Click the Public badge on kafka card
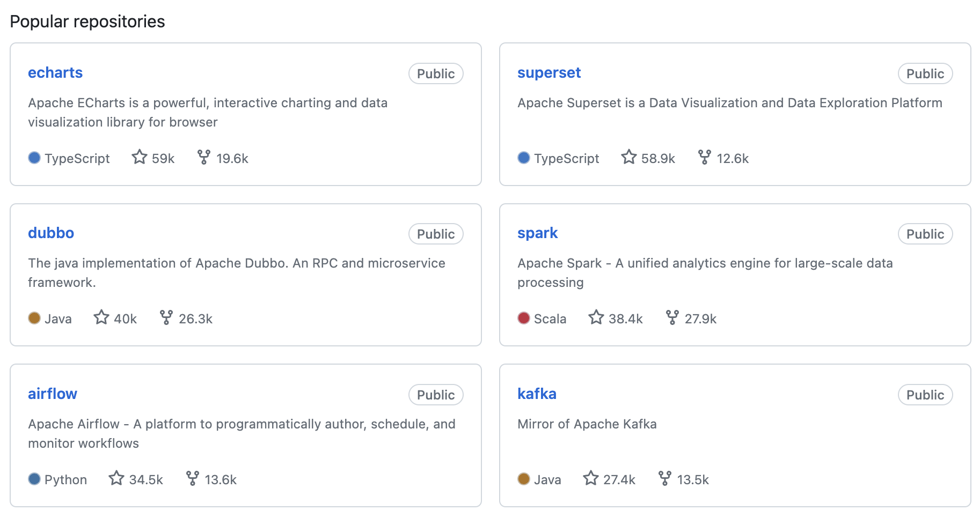This screenshot has width=980, height=518. (925, 395)
